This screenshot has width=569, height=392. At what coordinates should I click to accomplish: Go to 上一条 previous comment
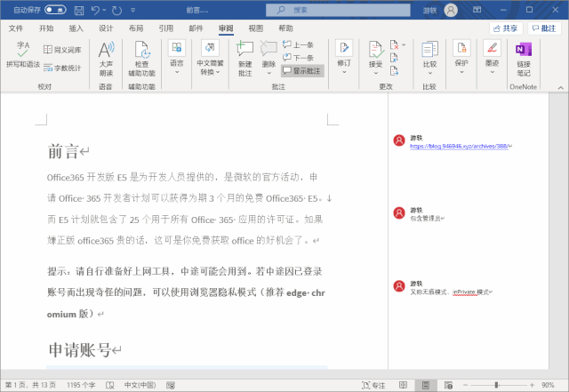point(298,44)
